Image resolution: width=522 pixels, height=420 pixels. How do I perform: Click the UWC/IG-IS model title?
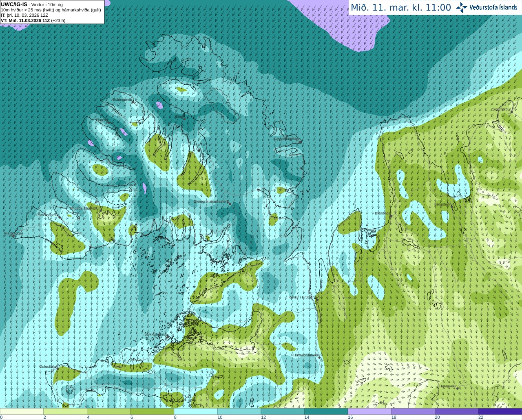(x=14, y=4)
